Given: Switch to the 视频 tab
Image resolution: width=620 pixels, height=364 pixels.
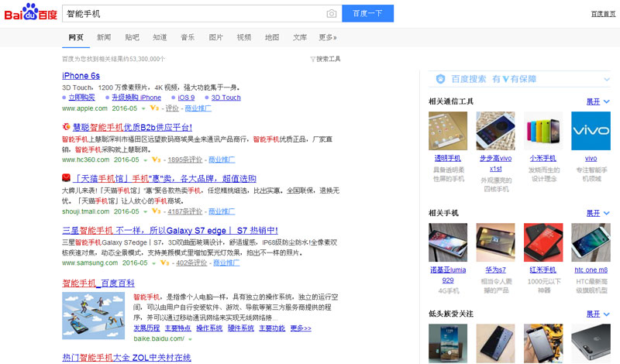Looking at the screenshot, I should pyautogui.click(x=243, y=37).
